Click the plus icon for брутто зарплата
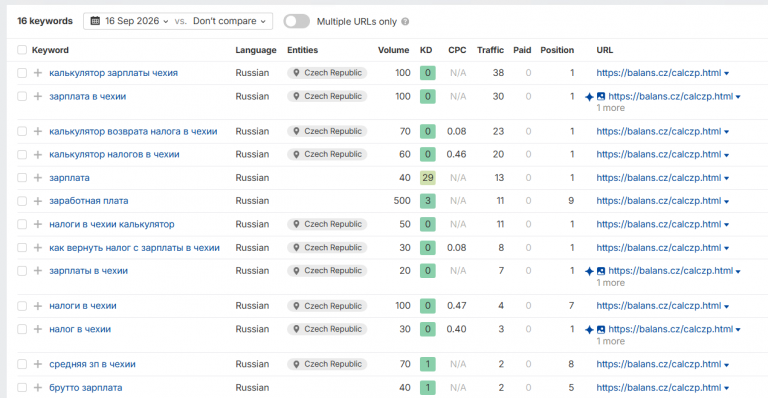 38,388
